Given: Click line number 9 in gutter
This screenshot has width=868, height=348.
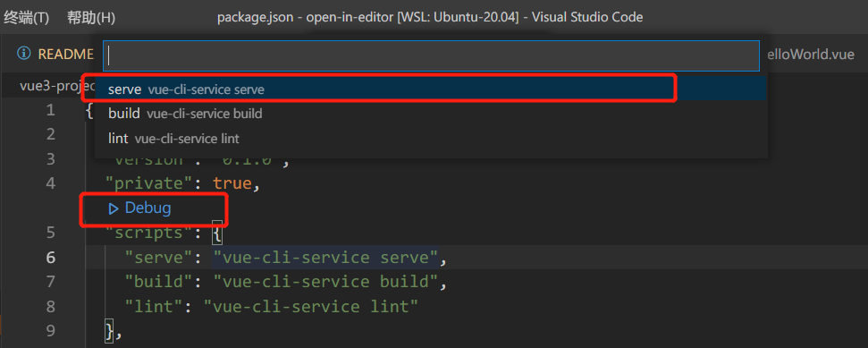Looking at the screenshot, I should click(x=50, y=331).
